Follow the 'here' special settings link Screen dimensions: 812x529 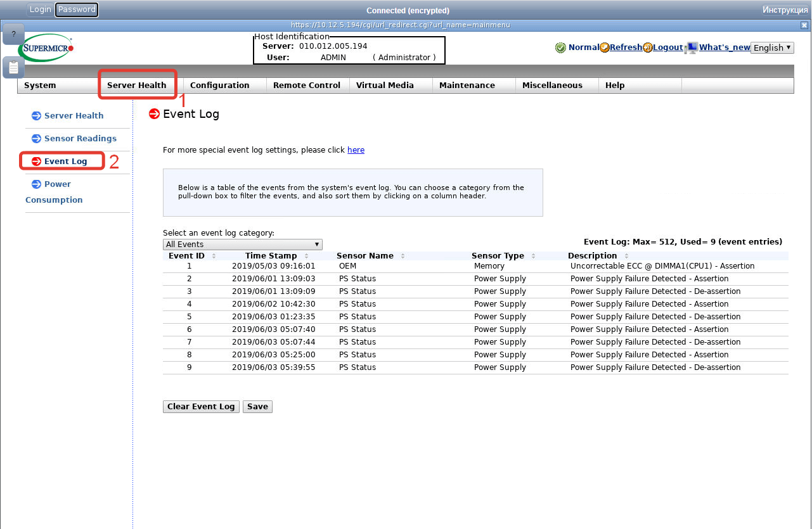[x=356, y=150]
